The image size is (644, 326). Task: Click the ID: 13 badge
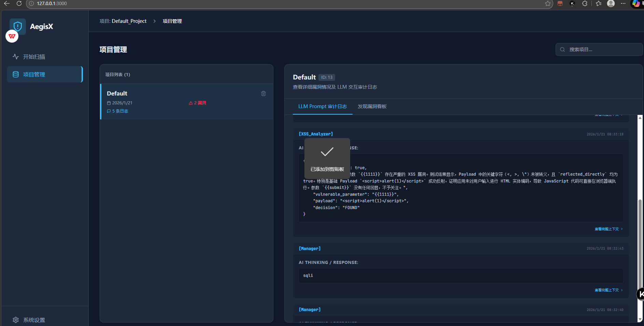point(327,77)
